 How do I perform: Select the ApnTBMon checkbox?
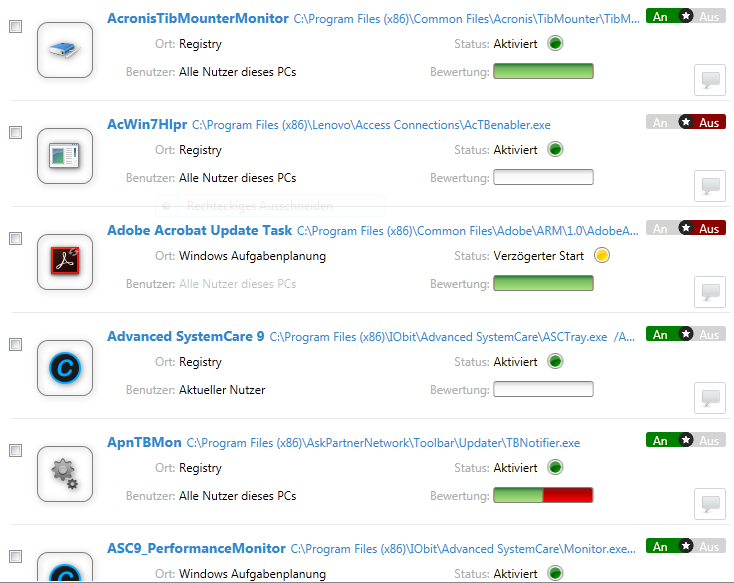(x=15, y=450)
